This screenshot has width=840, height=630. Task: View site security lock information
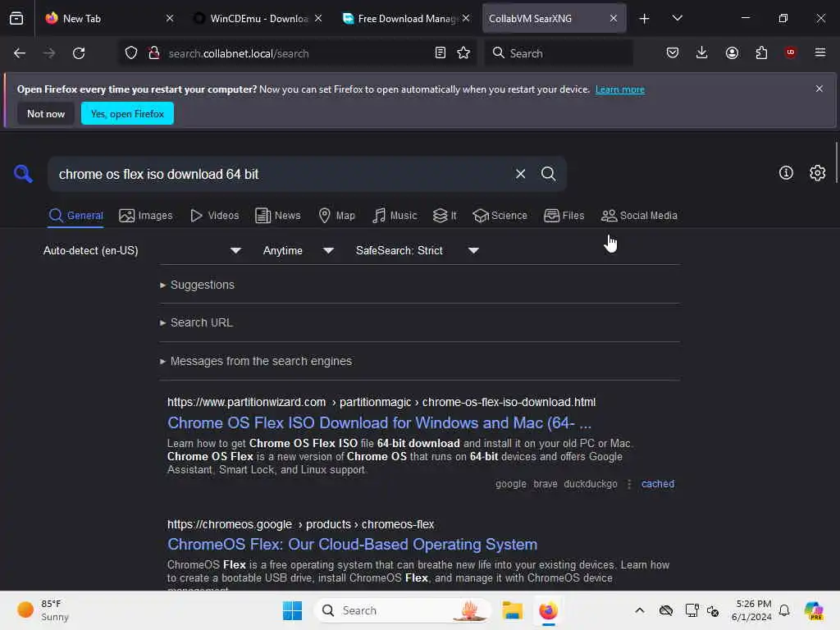coord(154,53)
